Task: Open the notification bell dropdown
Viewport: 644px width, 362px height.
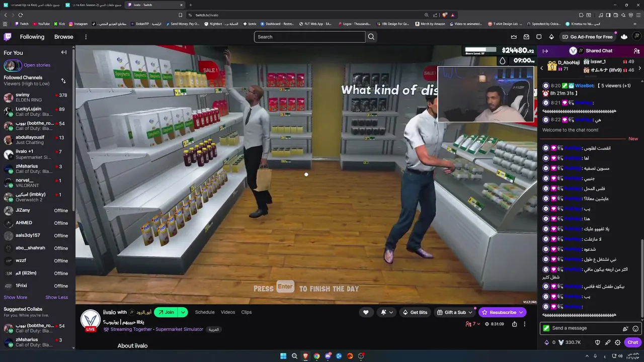Action: coord(386,312)
